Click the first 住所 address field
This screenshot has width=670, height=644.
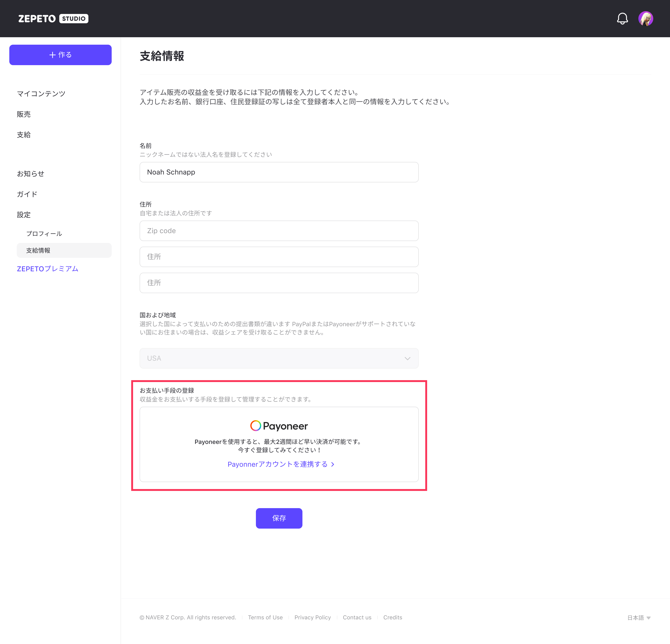coord(279,257)
